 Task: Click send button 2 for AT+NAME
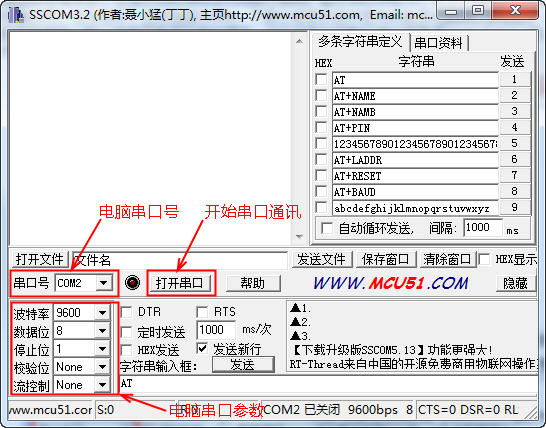(x=515, y=95)
